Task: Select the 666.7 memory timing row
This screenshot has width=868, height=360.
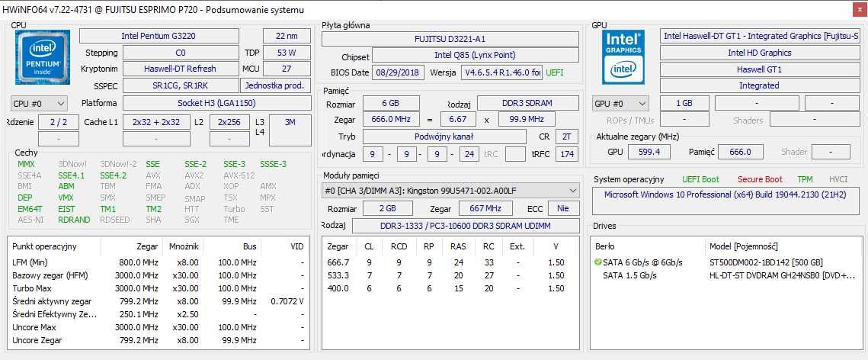Action: click(x=450, y=262)
